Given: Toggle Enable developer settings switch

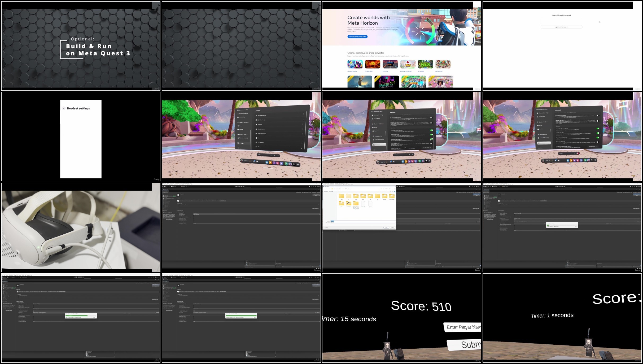Looking at the screenshot, I should click(431, 130).
